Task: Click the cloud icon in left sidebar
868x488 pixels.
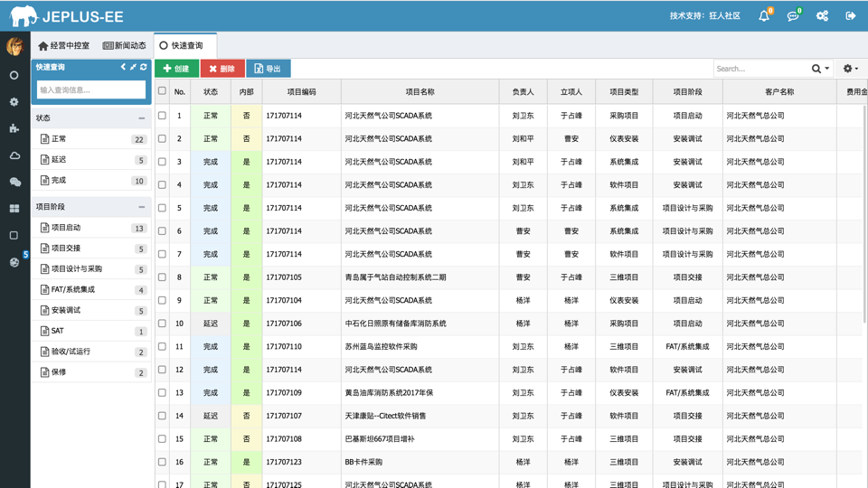Action: (x=14, y=155)
